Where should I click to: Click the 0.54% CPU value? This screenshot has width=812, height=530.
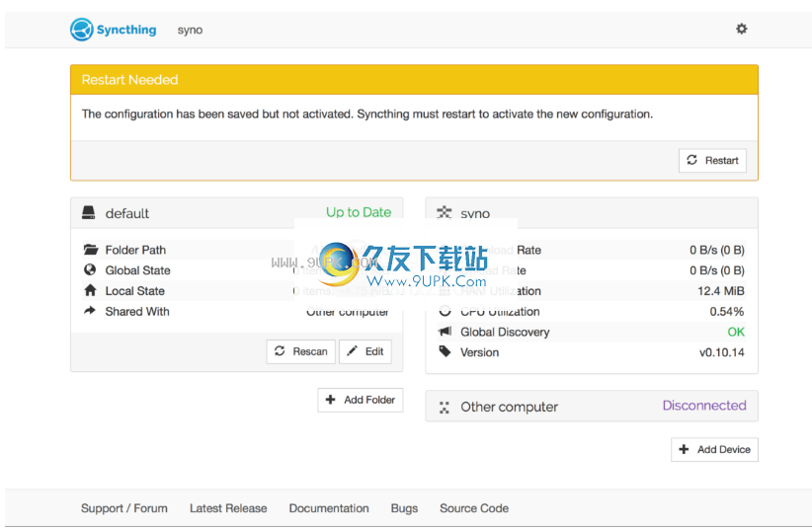[727, 312]
